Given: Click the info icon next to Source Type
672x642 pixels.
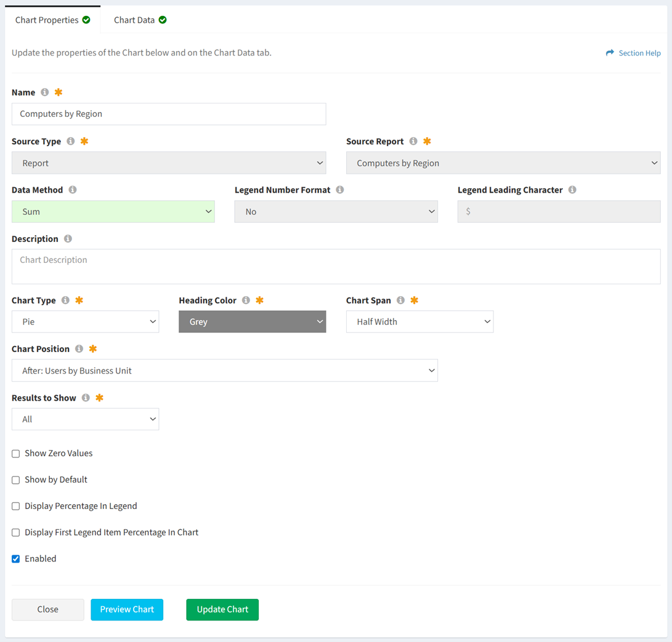Looking at the screenshot, I should tap(71, 141).
